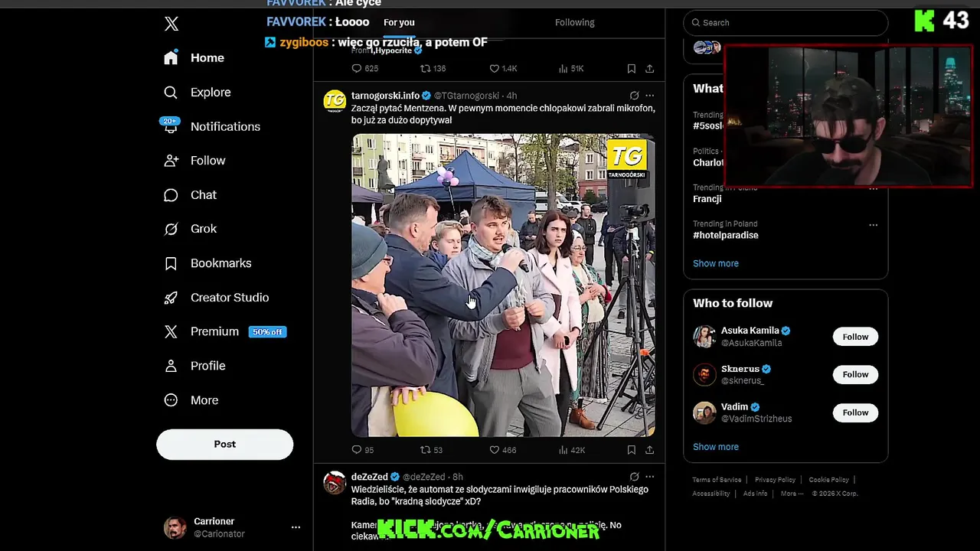Click Grok icon on tarnogorski.info post
980x551 pixels.
pyautogui.click(x=634, y=96)
